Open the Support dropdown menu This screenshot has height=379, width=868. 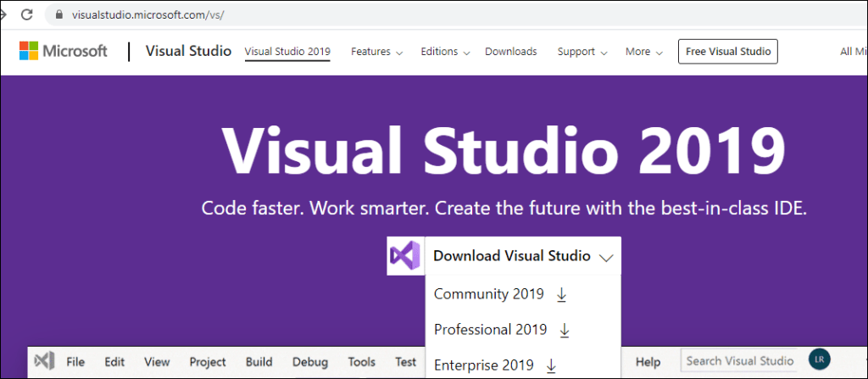tap(582, 52)
